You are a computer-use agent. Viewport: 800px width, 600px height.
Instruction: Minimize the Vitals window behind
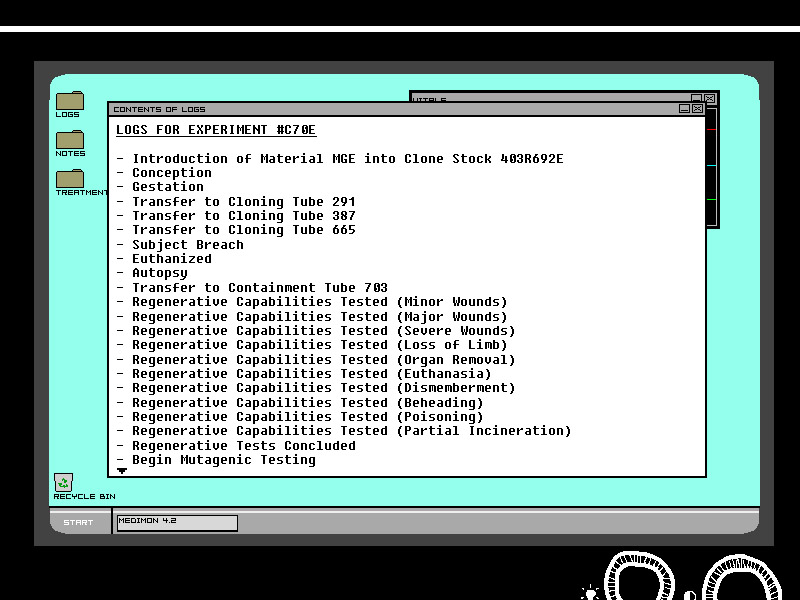pyautogui.click(x=696, y=98)
